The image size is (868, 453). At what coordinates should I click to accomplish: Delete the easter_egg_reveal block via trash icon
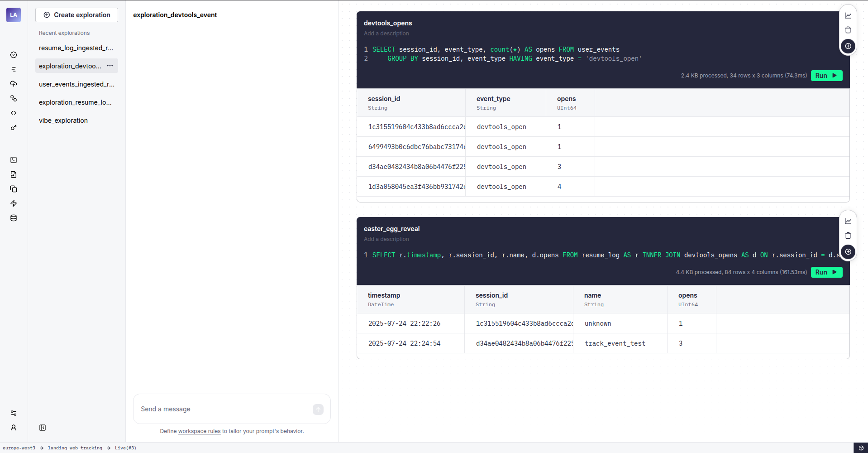pyautogui.click(x=848, y=236)
